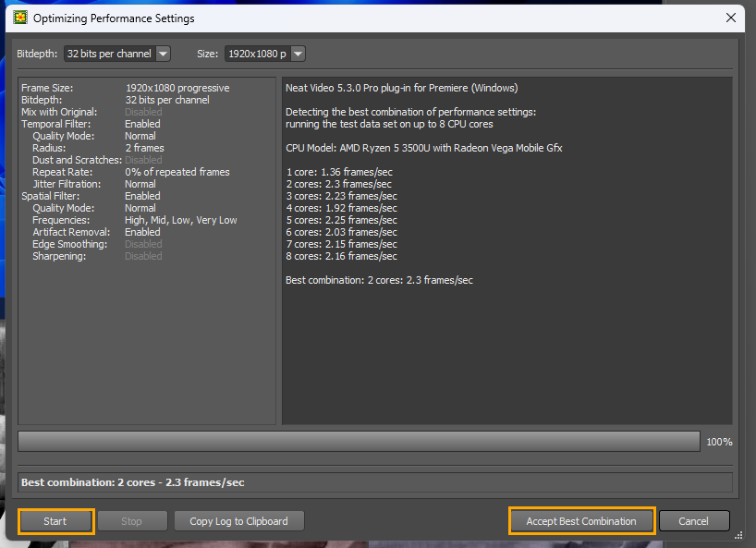Click the disabled Stop button
This screenshot has height=548, width=756.
[x=131, y=521]
